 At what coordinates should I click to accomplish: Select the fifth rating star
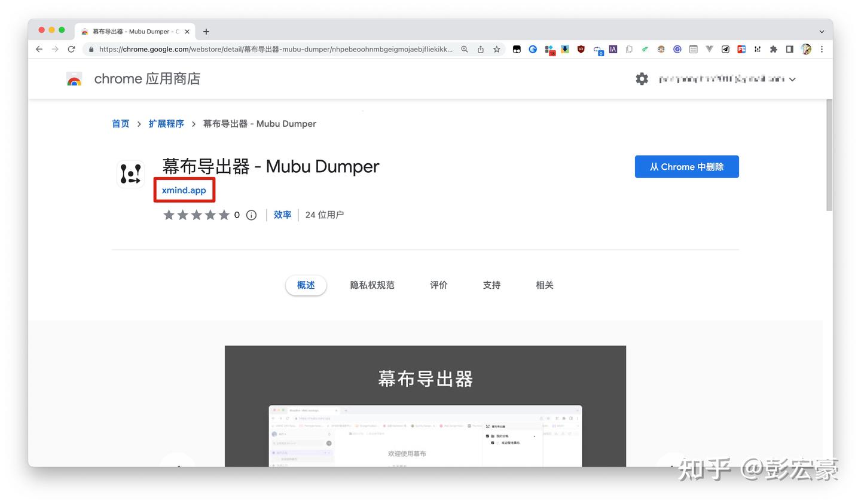coord(224,215)
